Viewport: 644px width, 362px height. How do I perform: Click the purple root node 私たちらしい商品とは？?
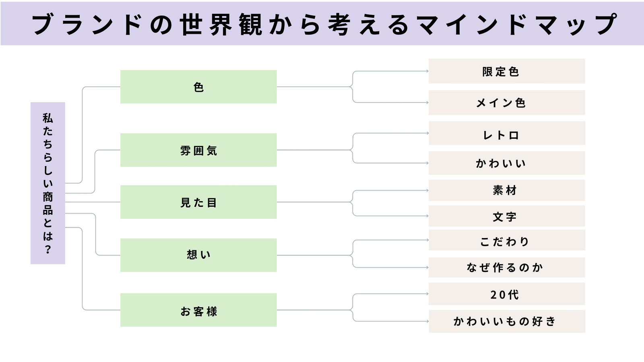(48, 183)
